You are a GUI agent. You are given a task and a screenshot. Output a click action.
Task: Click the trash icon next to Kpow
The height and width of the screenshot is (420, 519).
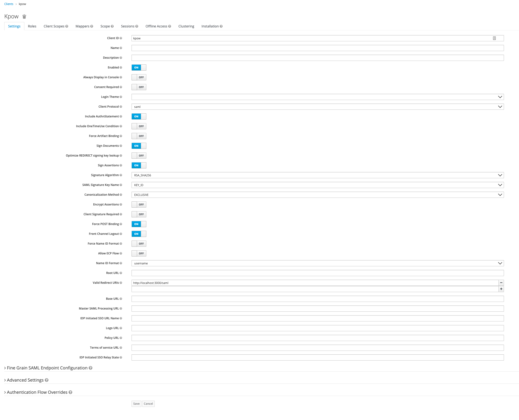point(24,16)
